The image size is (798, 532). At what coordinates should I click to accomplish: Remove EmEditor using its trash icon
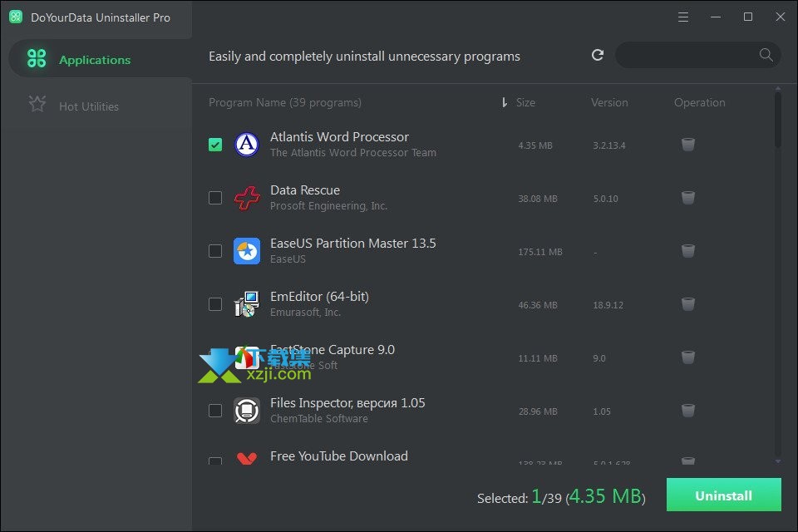[x=688, y=304]
